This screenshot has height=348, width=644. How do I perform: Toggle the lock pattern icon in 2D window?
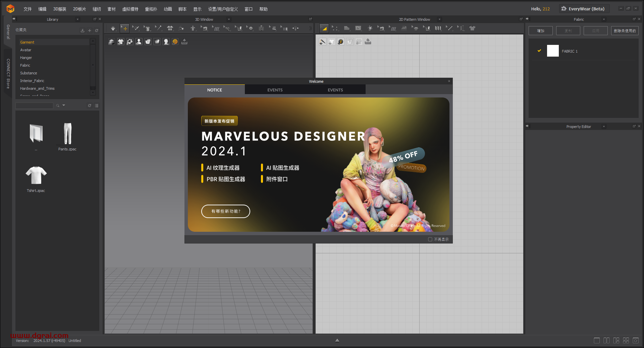[x=359, y=42]
